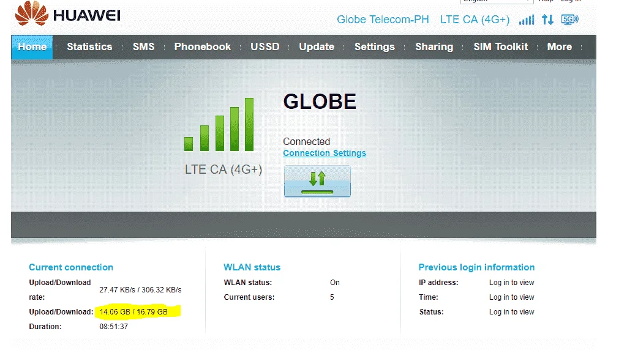
Task: Click the GLOBE network heading
Action: [320, 102]
